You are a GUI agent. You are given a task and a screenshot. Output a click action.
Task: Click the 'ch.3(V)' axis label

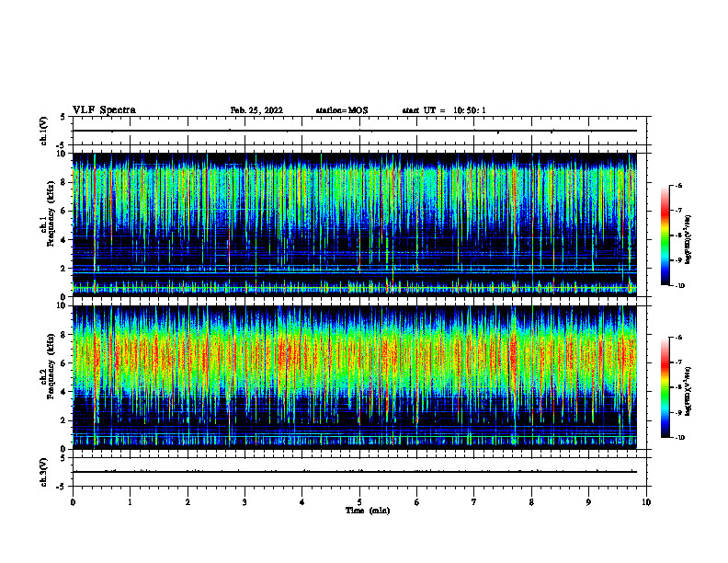click(43, 472)
